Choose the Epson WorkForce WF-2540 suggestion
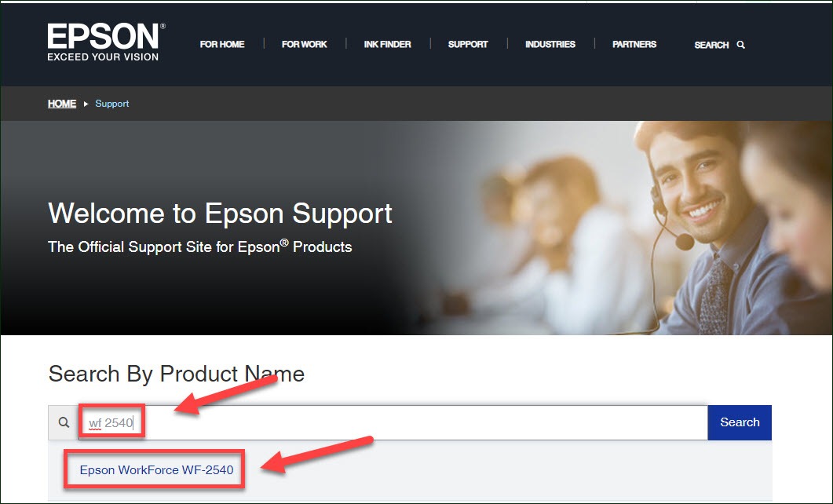This screenshot has height=504, width=833. coord(156,470)
